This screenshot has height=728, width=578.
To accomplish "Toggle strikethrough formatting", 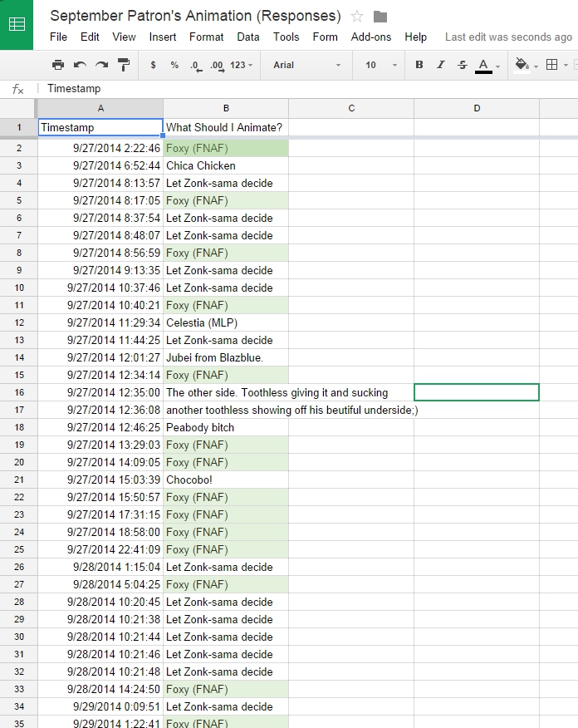I will click(x=463, y=65).
